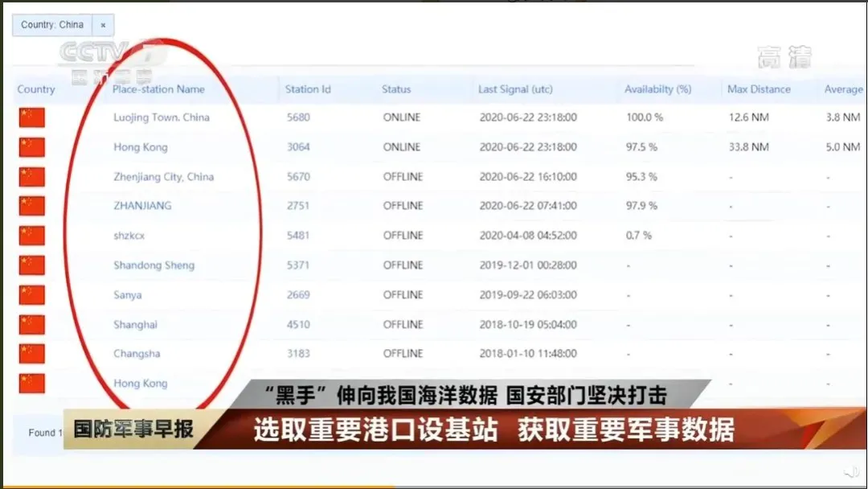Click average distance 3.8 NM

843,117
